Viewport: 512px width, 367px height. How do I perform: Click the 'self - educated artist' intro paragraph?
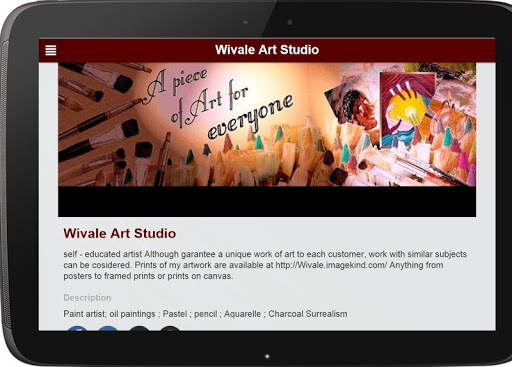265,265
